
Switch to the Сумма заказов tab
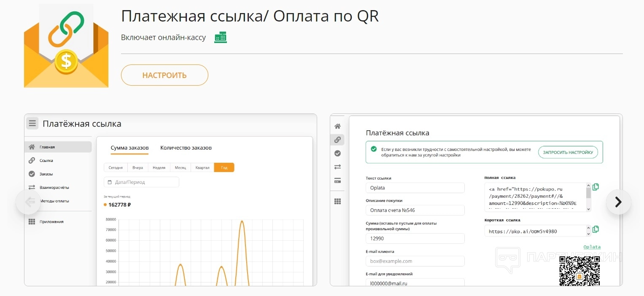point(129,148)
